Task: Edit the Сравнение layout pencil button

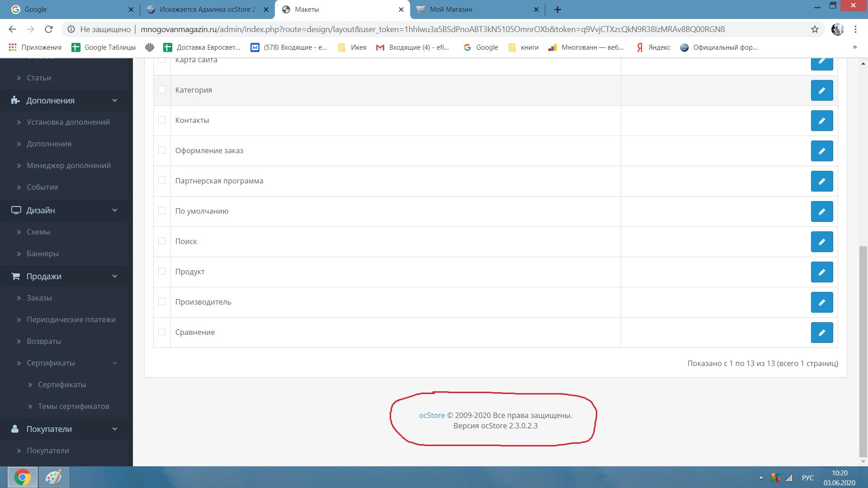Action: [821, 333]
